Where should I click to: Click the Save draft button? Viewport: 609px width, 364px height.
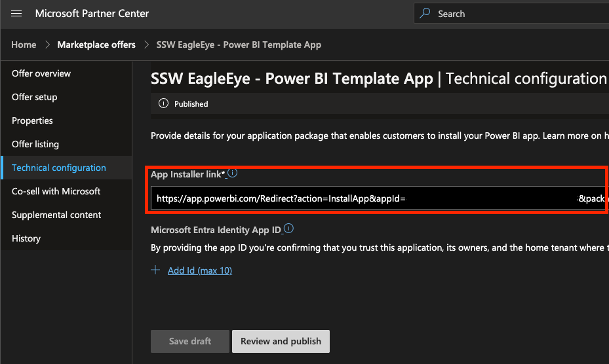[190, 341]
